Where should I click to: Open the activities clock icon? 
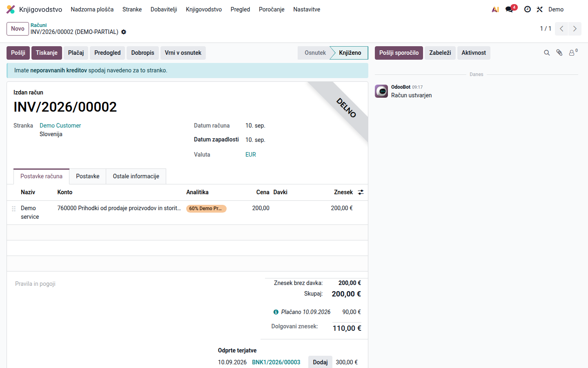tap(528, 9)
